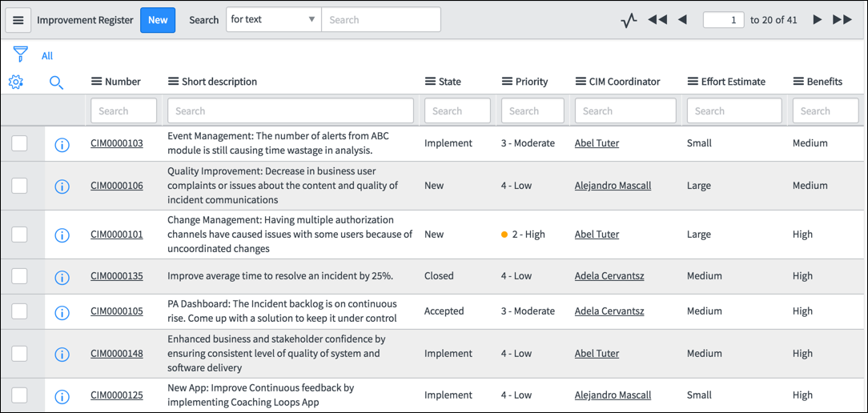Select checkbox for CIM0000106 row
This screenshot has width=868, height=413.
pyautogui.click(x=19, y=186)
